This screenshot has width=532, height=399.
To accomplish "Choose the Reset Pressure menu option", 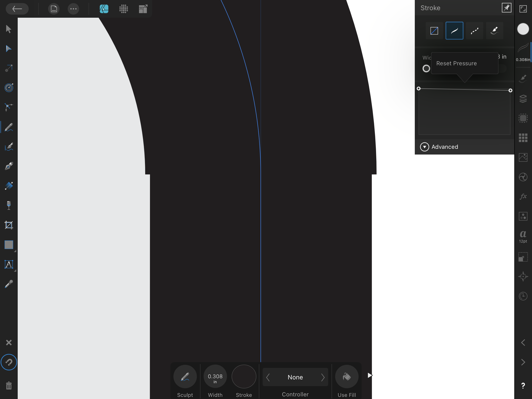I will [x=456, y=63].
